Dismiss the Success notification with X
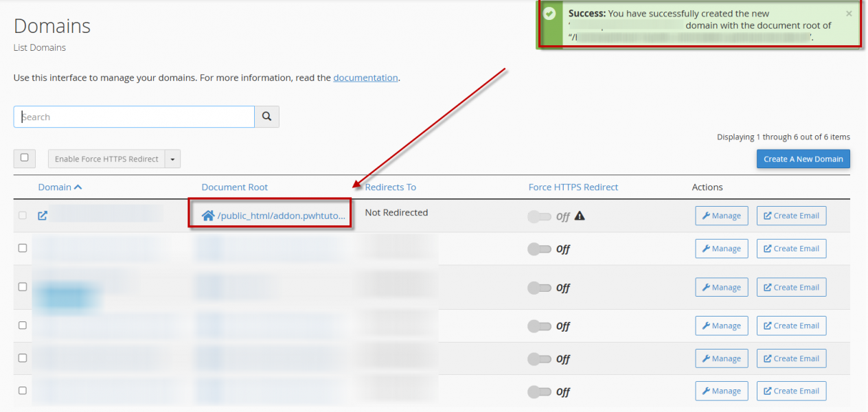The image size is (868, 412). tap(849, 14)
